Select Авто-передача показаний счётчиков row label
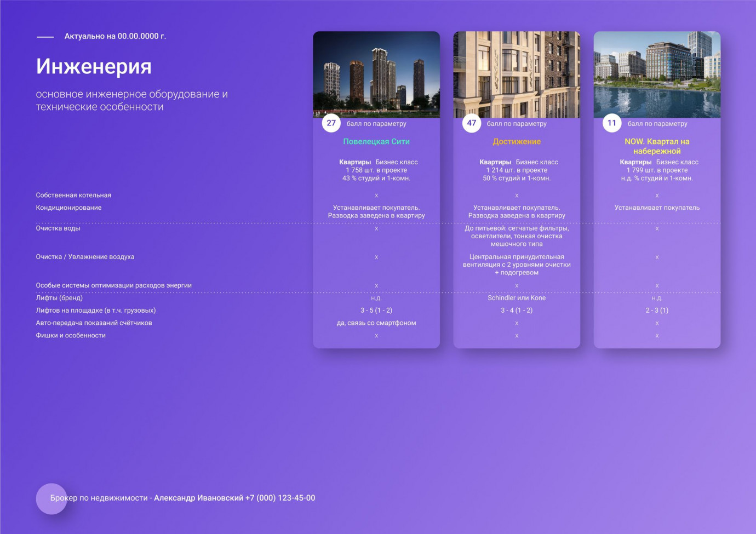 tap(94, 323)
